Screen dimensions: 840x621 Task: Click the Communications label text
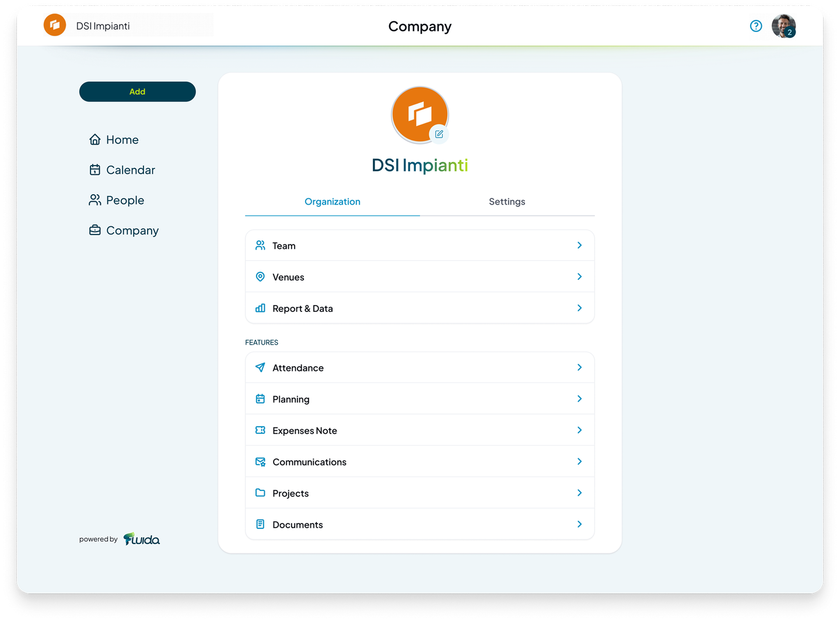(x=309, y=462)
